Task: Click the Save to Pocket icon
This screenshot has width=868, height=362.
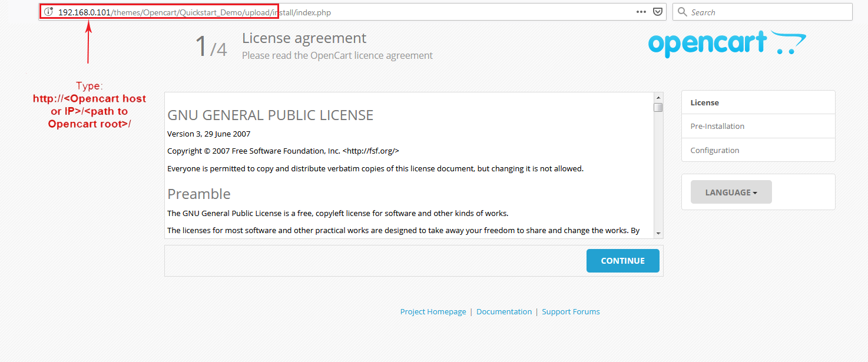Action: click(658, 12)
